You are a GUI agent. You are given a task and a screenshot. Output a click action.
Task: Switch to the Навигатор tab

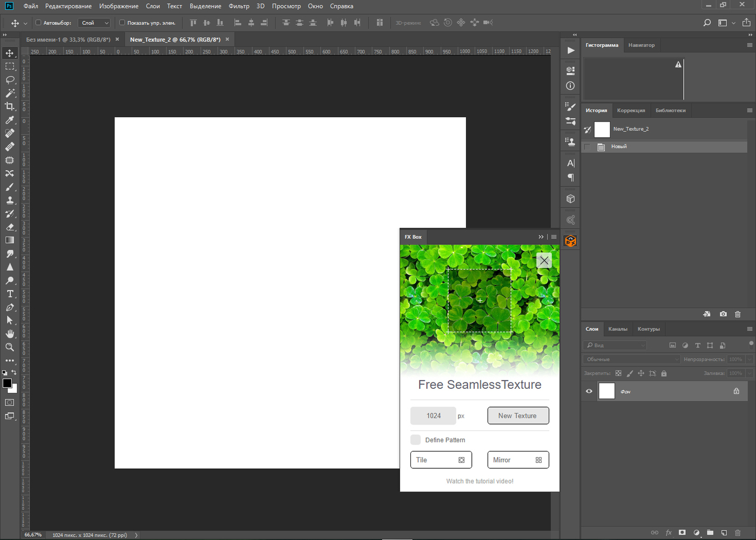click(x=642, y=45)
